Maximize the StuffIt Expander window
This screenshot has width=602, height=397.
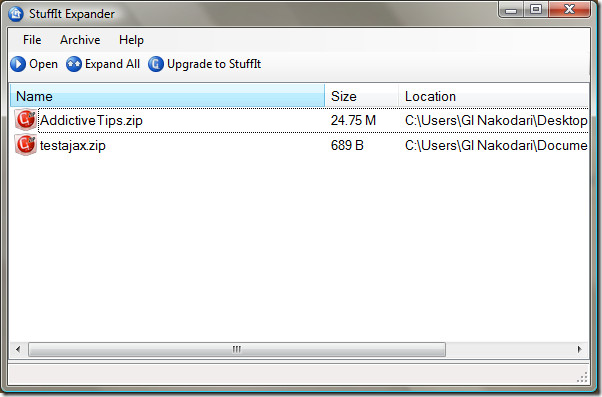pos(536,10)
